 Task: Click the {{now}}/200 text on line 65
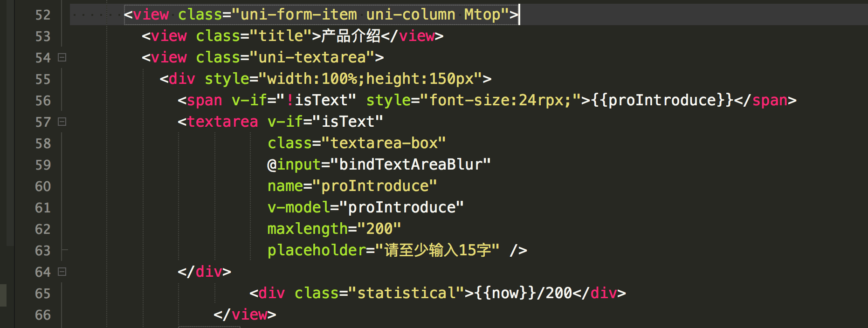523,293
